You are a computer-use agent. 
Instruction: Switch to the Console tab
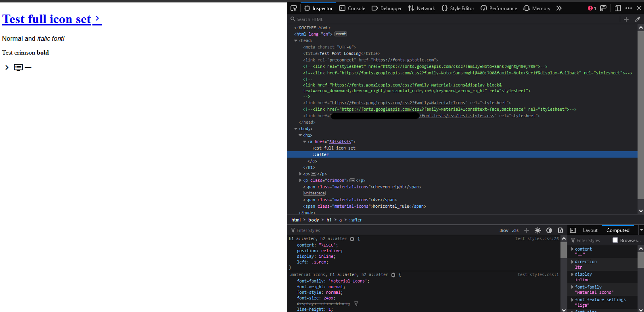(352, 8)
